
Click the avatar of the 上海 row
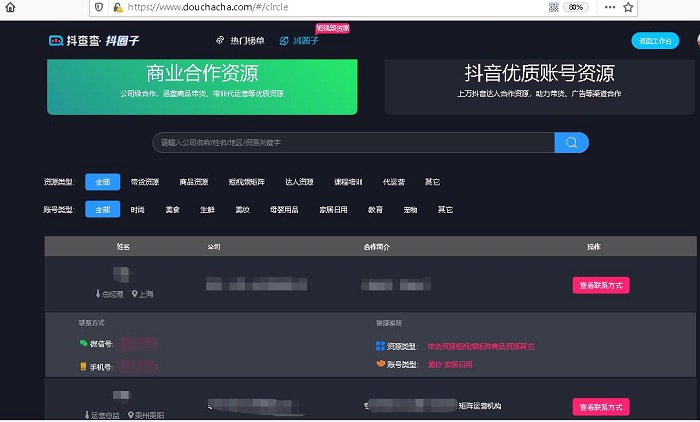pos(123,274)
